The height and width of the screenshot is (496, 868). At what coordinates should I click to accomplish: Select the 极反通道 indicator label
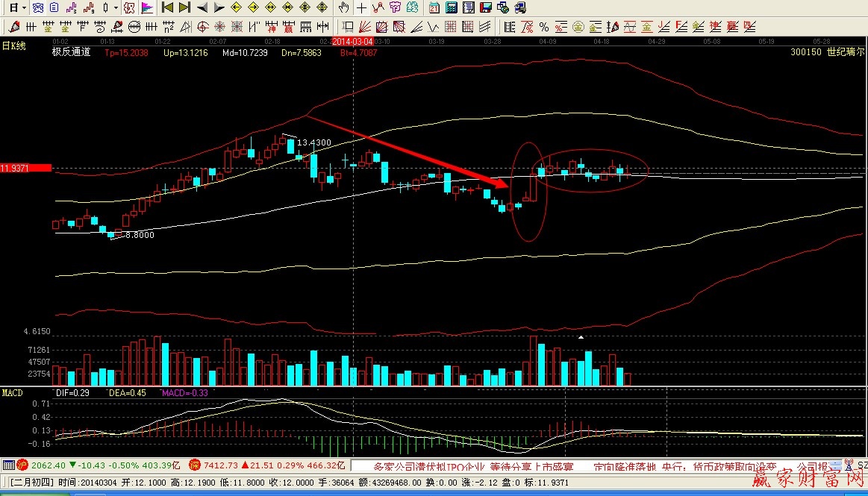click(71, 53)
